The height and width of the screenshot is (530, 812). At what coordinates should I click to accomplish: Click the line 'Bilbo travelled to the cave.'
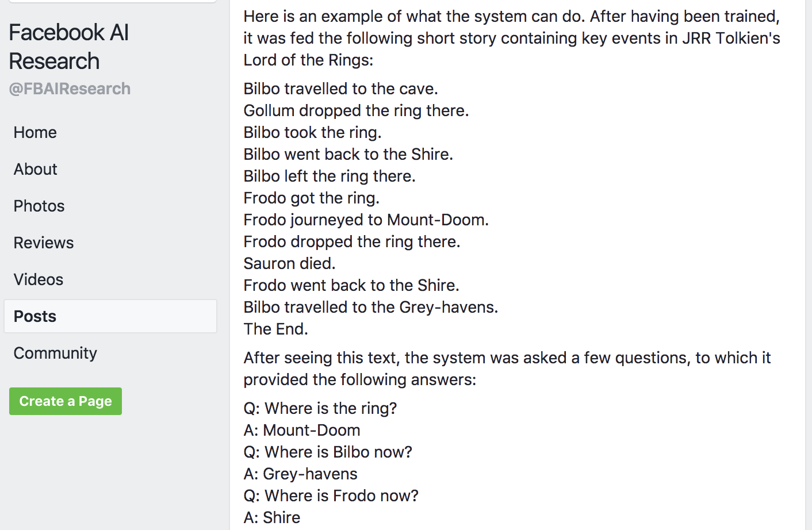(x=340, y=89)
